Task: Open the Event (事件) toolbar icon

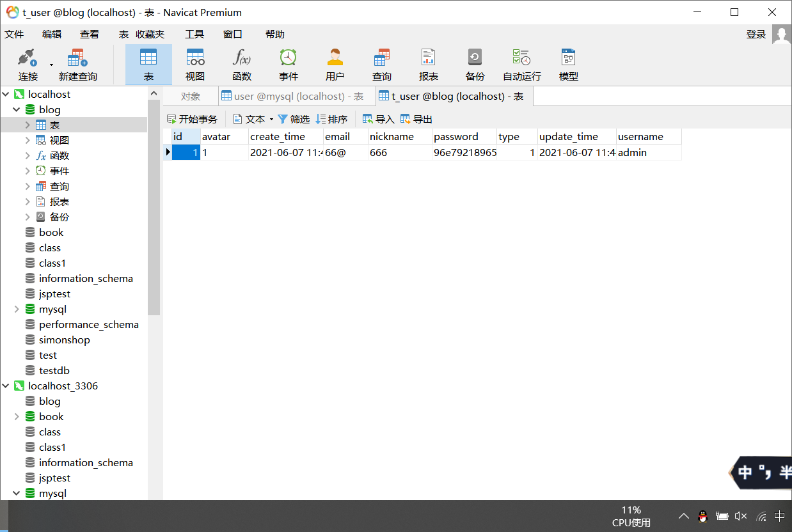Action: pyautogui.click(x=289, y=65)
